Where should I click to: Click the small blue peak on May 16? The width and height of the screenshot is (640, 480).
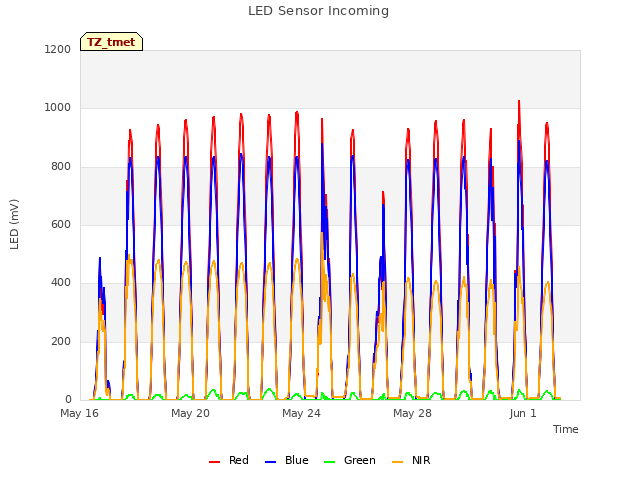pyautogui.click(x=100, y=258)
